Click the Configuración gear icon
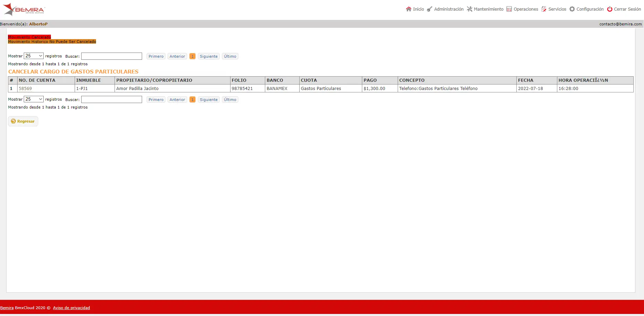This screenshot has width=644, height=316. point(572,9)
